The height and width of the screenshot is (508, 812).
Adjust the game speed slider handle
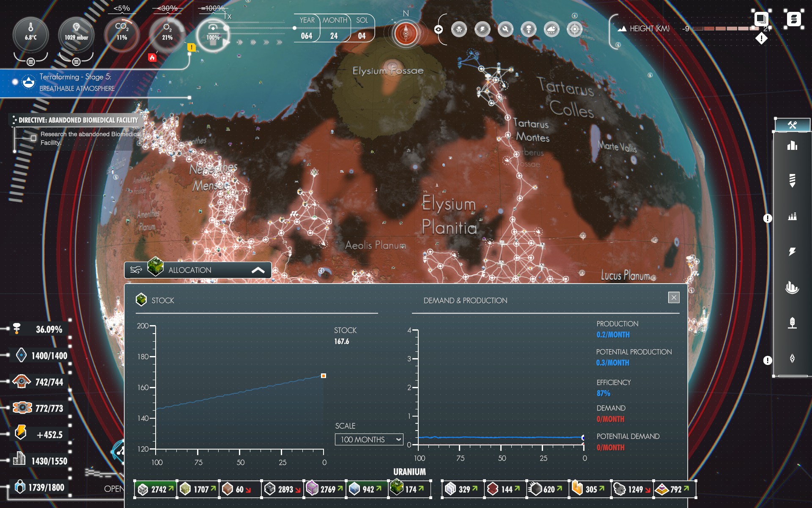click(x=226, y=28)
